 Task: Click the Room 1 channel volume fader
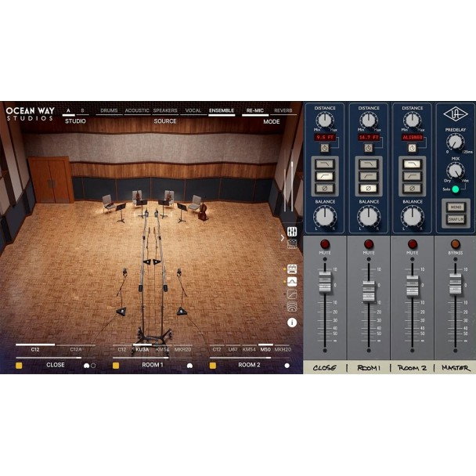tap(369, 291)
